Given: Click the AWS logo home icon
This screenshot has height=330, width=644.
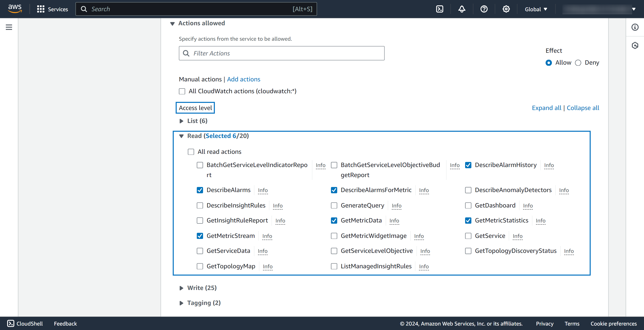Looking at the screenshot, I should tap(15, 9).
